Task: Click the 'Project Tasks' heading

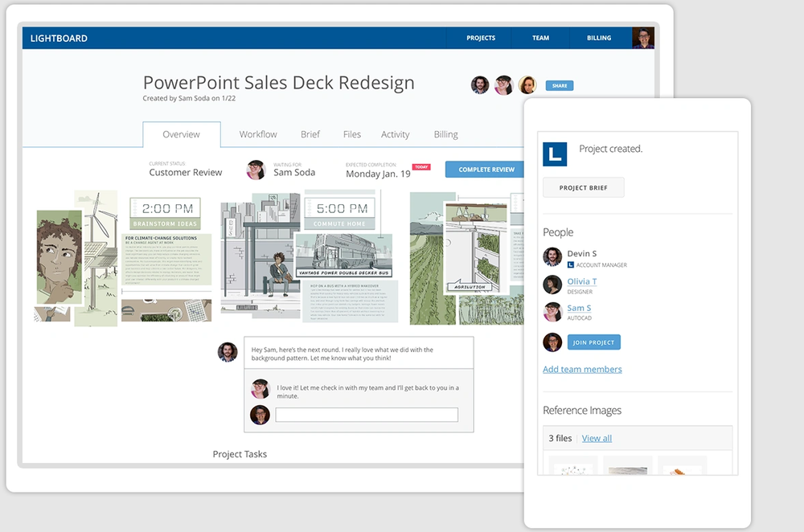Action: 240,454
